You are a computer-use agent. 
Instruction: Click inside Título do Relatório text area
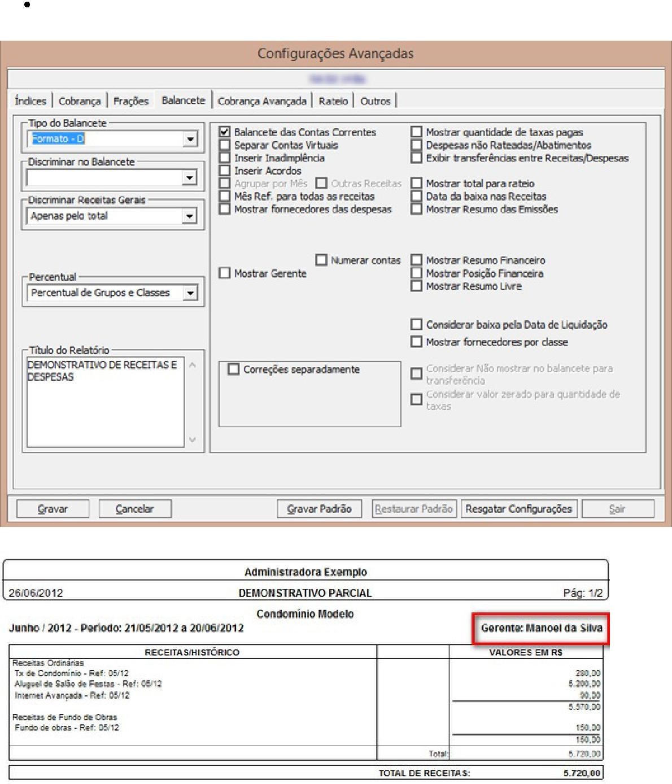click(105, 402)
